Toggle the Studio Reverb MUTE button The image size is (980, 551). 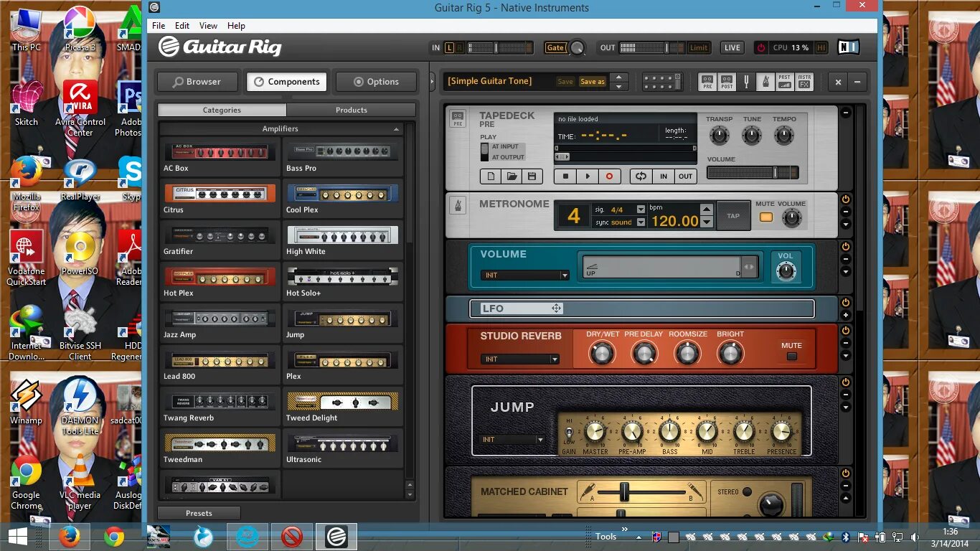click(792, 356)
